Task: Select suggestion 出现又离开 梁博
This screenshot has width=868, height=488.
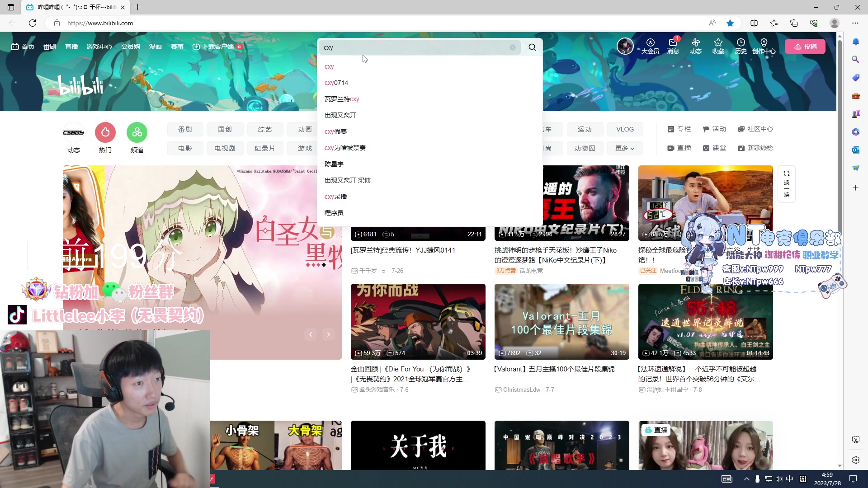Action: (x=429, y=180)
